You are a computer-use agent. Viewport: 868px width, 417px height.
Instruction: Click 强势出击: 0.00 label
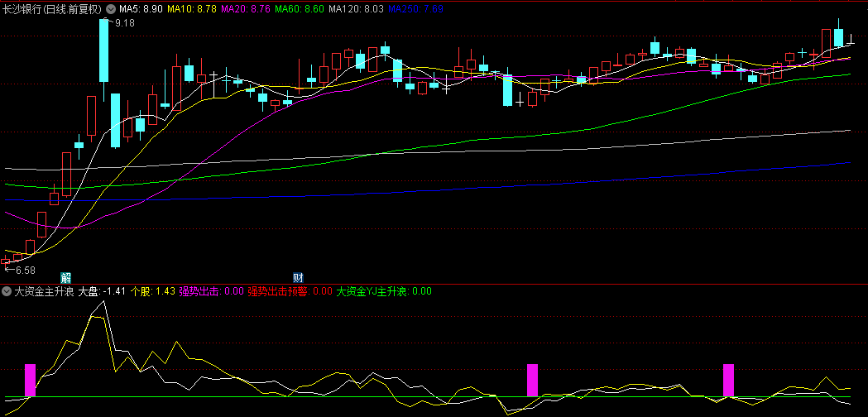(x=212, y=291)
